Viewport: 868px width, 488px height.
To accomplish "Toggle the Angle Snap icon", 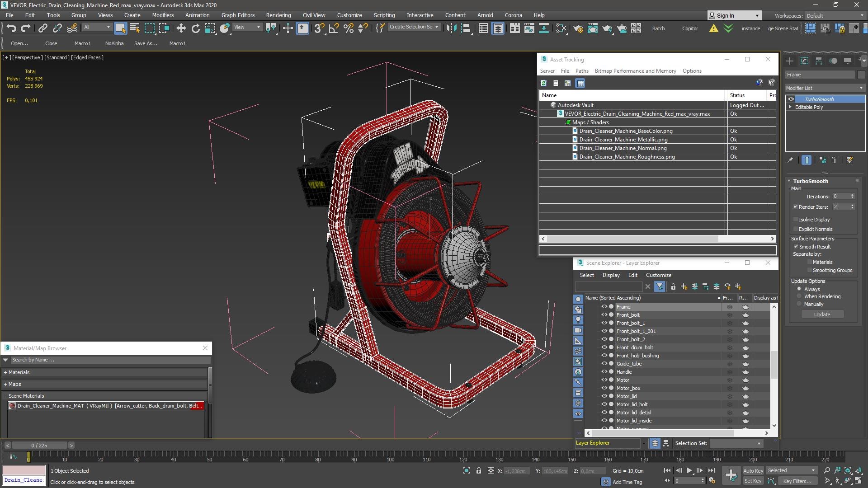I will pos(334,28).
